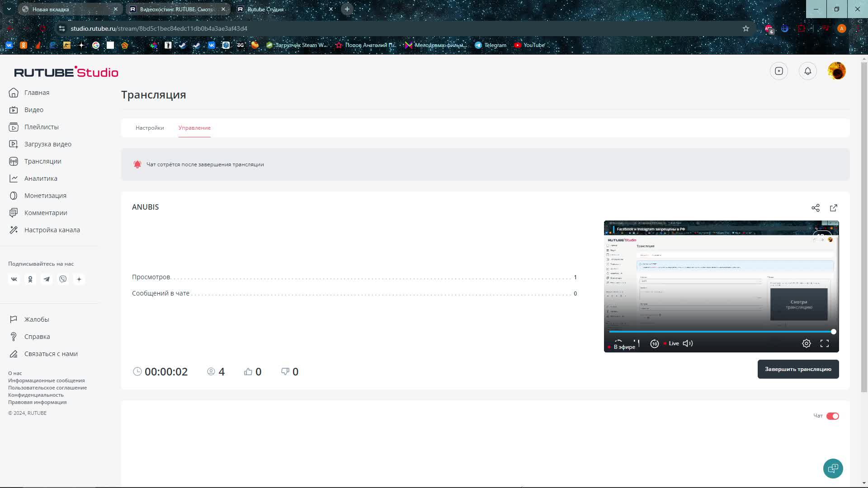Screen dimensions: 868x488
Task: Open player settings gear
Action: pos(806,343)
